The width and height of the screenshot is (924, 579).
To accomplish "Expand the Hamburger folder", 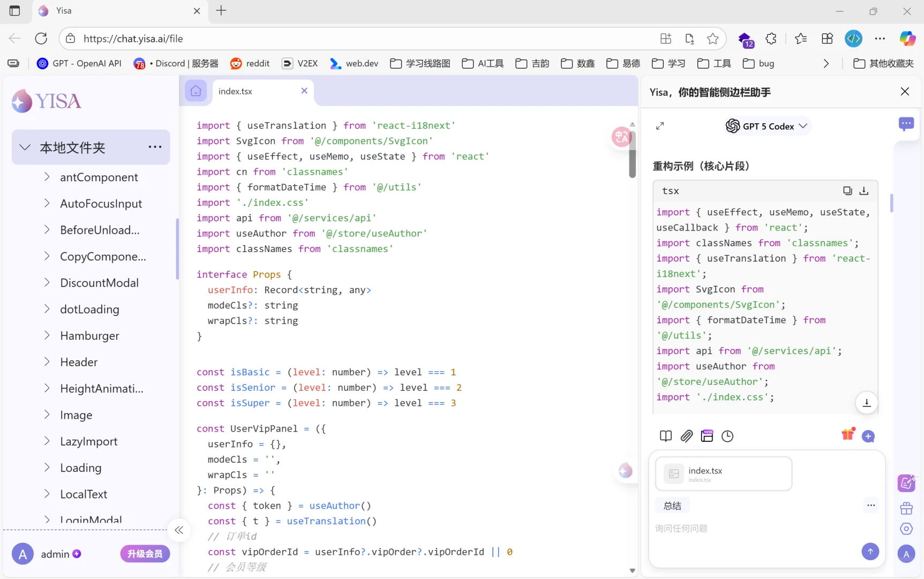I will 47,335.
